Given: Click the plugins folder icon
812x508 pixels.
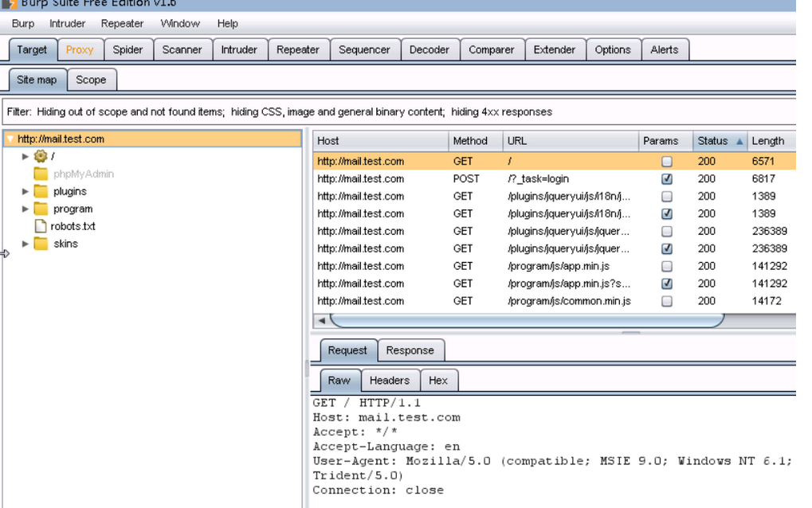Looking at the screenshot, I should [41, 191].
